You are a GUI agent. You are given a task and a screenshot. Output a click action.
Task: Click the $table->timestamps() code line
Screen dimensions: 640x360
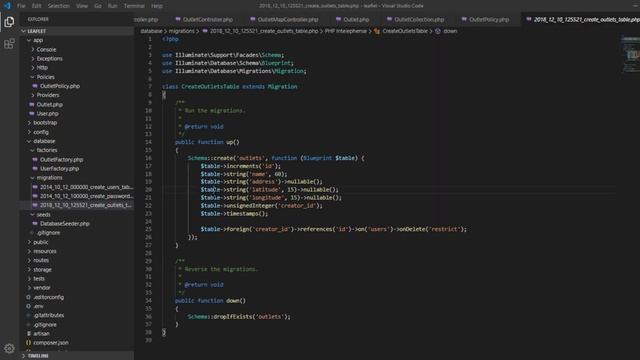point(234,213)
